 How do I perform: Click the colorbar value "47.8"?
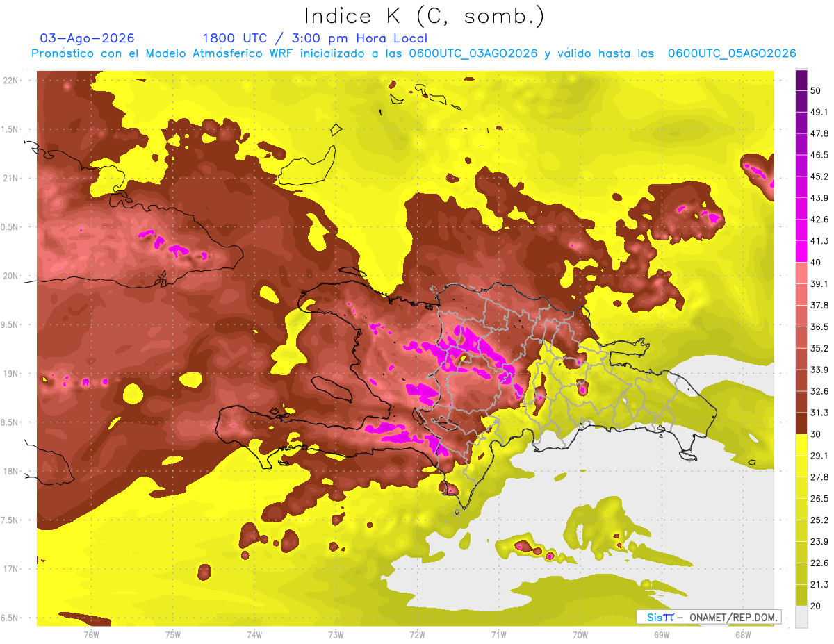[820, 133]
